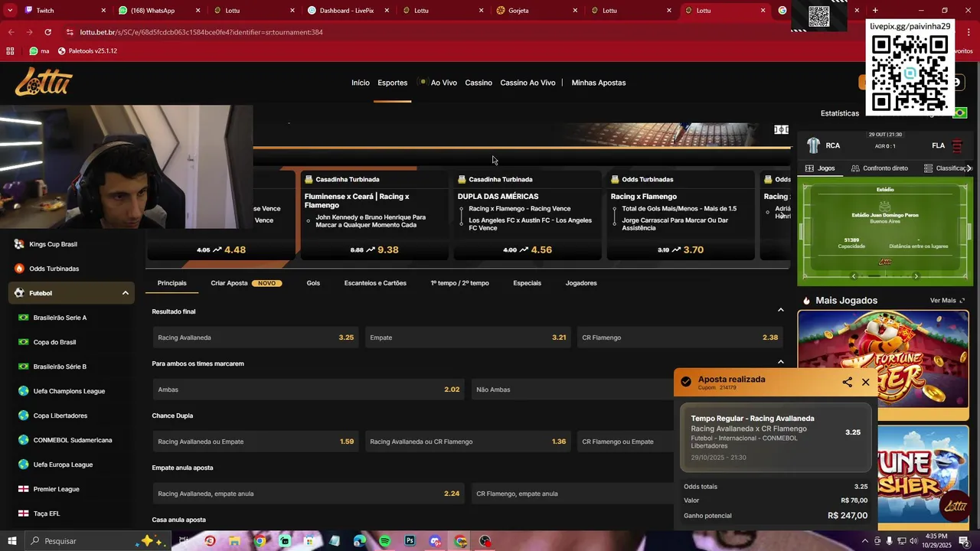Select Racing Avallaneda, empate anula 2.24

(309, 494)
